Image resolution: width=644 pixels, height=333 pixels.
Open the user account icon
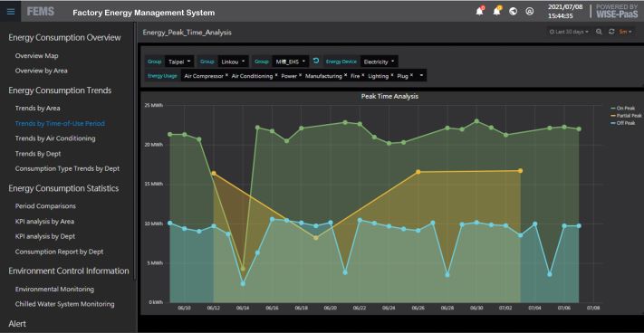tap(529, 12)
